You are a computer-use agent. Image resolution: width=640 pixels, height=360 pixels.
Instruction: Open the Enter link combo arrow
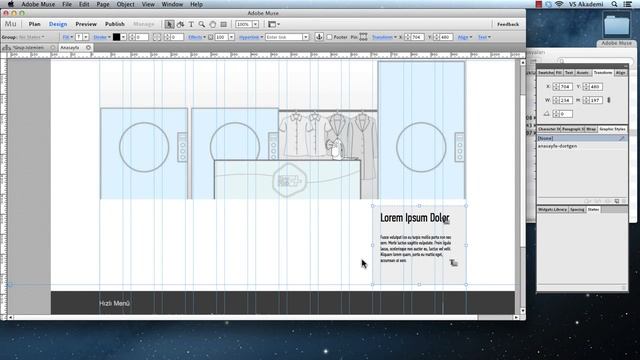[x=305, y=37]
